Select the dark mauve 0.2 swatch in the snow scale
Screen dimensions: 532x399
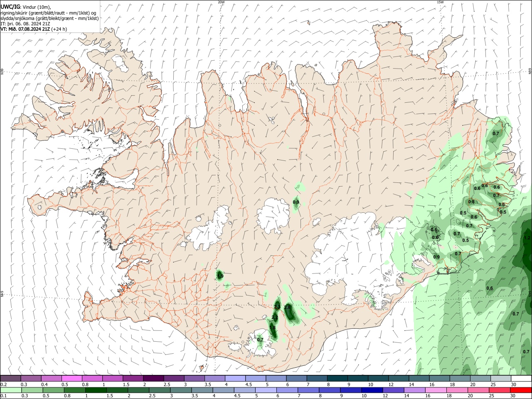pos(10,378)
